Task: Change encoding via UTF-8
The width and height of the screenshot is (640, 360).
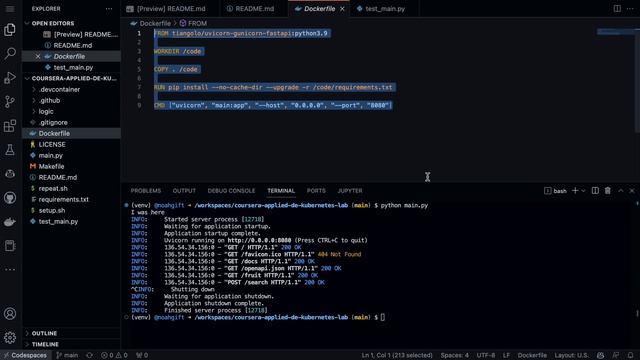Action: pyautogui.click(x=486, y=355)
